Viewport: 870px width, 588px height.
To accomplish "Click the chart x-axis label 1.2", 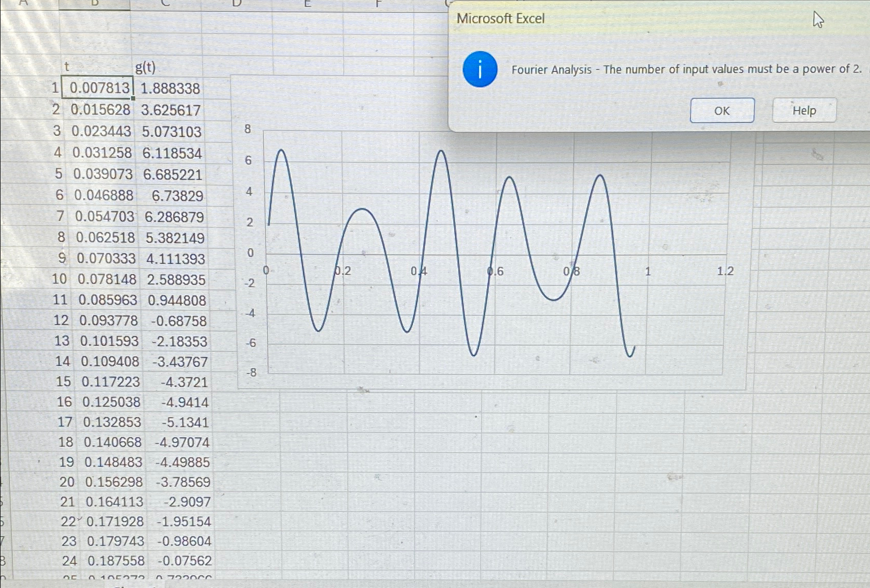I will tap(725, 271).
